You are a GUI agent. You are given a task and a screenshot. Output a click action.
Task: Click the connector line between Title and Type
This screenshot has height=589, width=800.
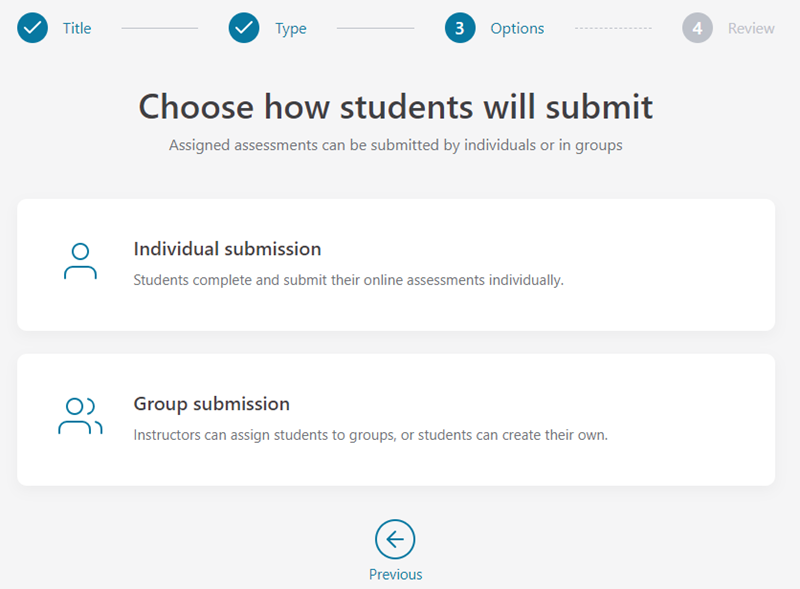(160, 28)
